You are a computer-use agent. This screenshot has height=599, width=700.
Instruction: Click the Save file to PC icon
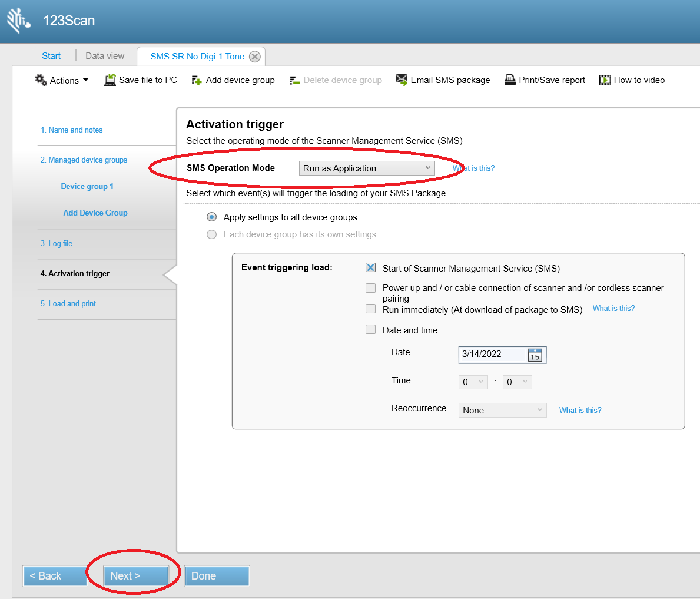[x=110, y=80]
